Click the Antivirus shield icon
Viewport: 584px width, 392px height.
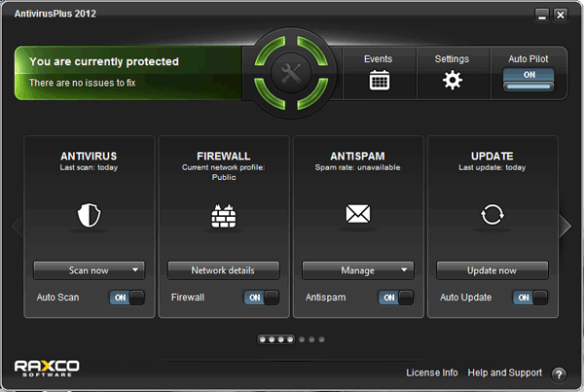point(89,215)
